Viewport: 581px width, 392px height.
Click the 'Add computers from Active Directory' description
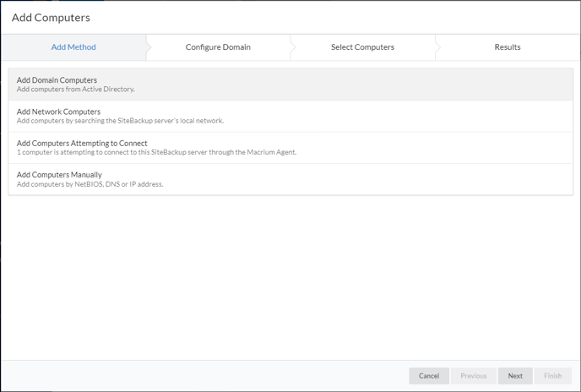coord(76,89)
